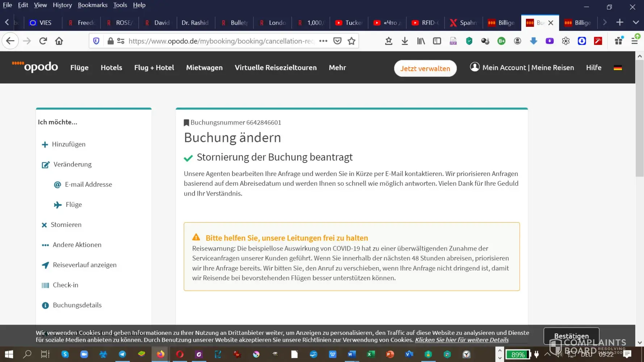Open the list all tabs dropdown arrow

point(636,22)
